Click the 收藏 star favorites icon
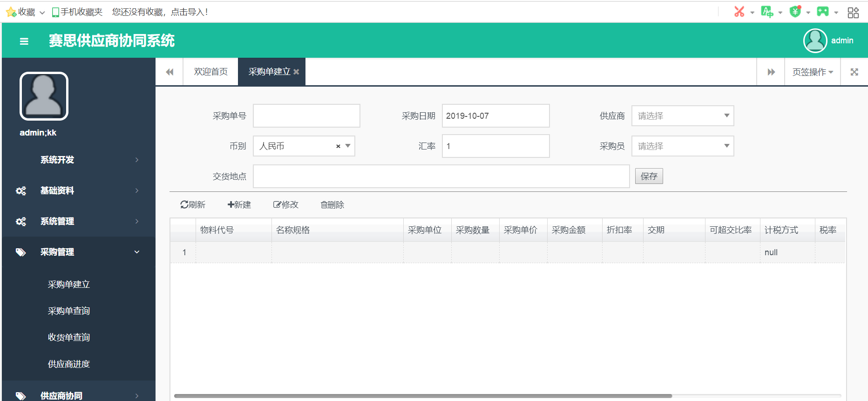Screen dimensions: 868x401 (x=11, y=12)
